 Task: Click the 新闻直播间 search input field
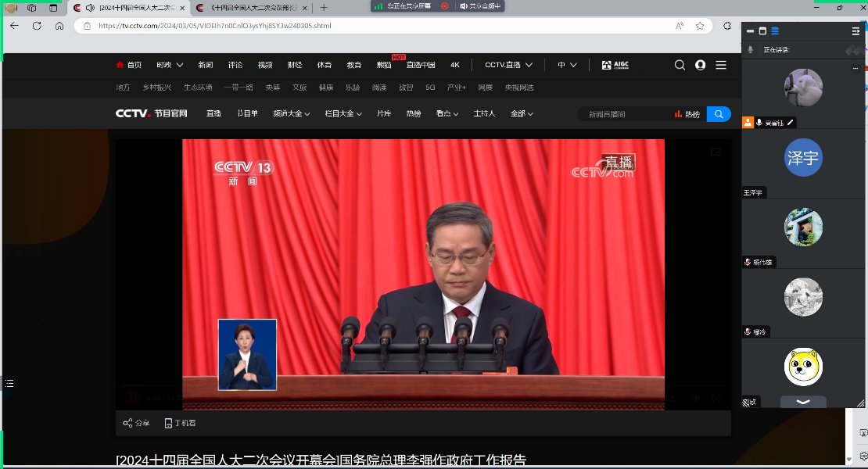click(622, 114)
